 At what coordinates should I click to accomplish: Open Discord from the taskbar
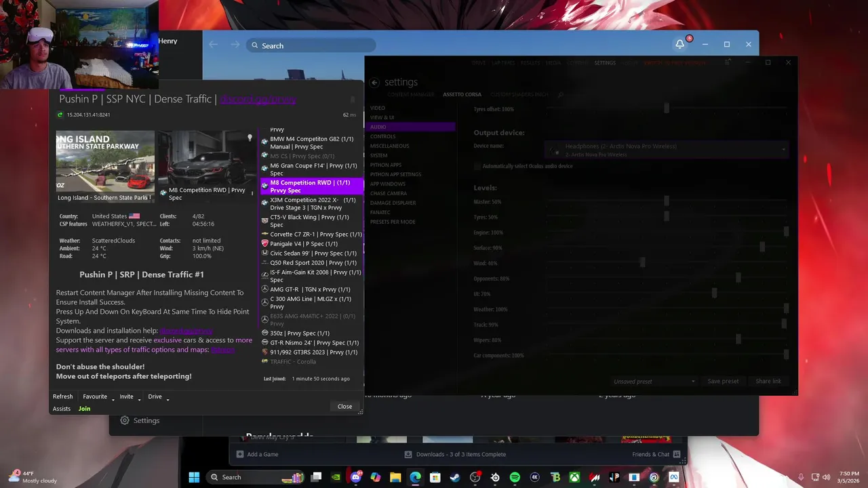click(355, 477)
